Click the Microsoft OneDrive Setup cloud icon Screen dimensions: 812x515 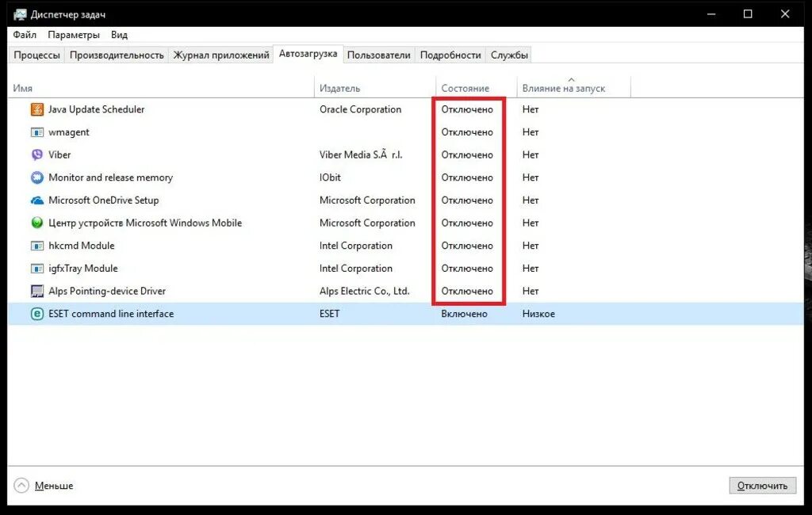tap(36, 200)
